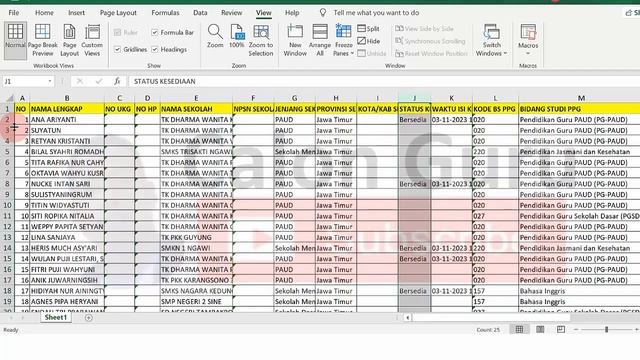Viewport: 640px width, 360px height.
Task: Confirm formula bar entry (check)
Action: 99,81
